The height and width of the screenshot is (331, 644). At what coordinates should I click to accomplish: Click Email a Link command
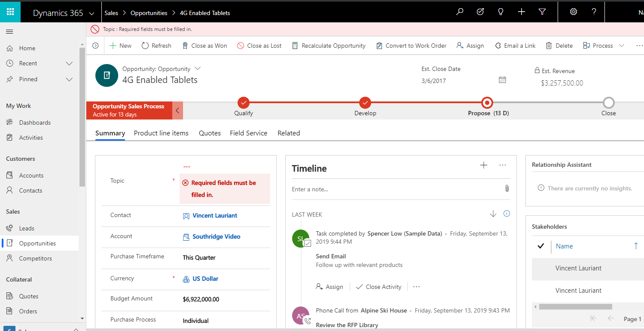(515, 46)
